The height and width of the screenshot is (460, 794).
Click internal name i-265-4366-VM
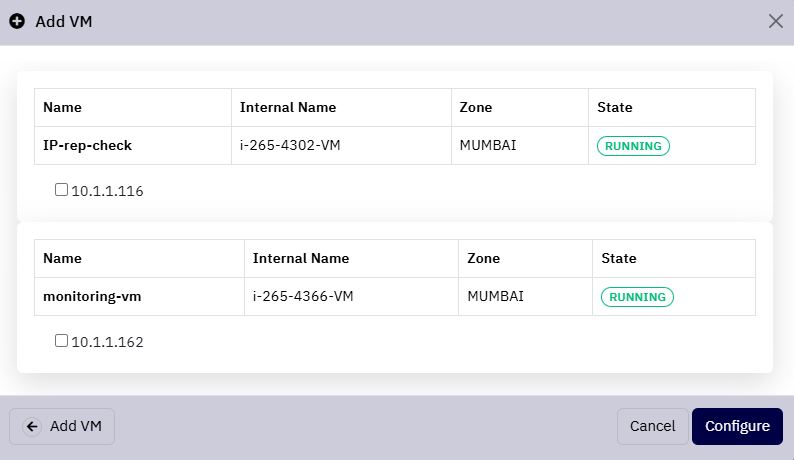(x=303, y=296)
